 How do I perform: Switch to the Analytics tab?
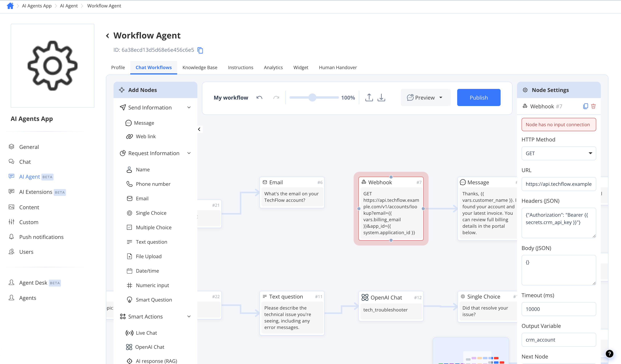[x=273, y=67]
